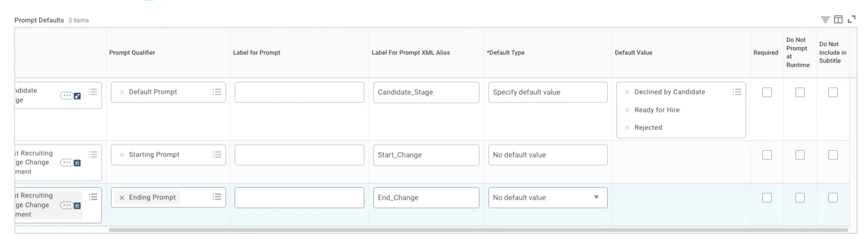The width and height of the screenshot is (868, 239).
Task: Open the Start_Change No default value dropdown
Action: 547,155
